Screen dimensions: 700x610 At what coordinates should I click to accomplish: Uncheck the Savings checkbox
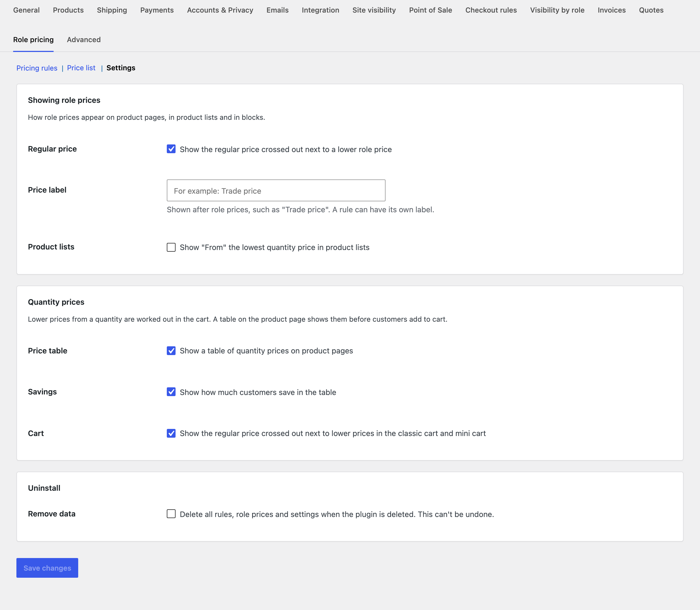pyautogui.click(x=171, y=392)
